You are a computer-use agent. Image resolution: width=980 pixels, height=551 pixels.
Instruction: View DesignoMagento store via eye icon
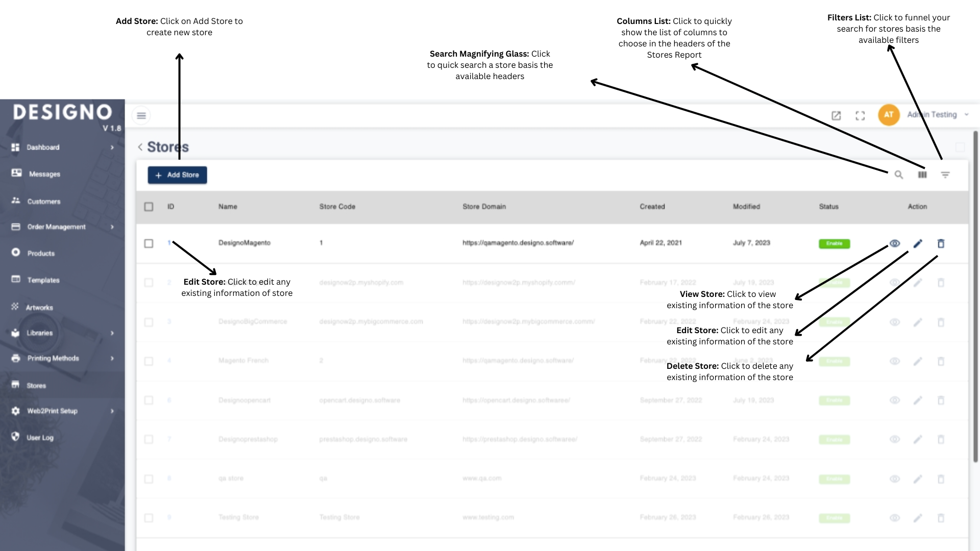click(894, 243)
